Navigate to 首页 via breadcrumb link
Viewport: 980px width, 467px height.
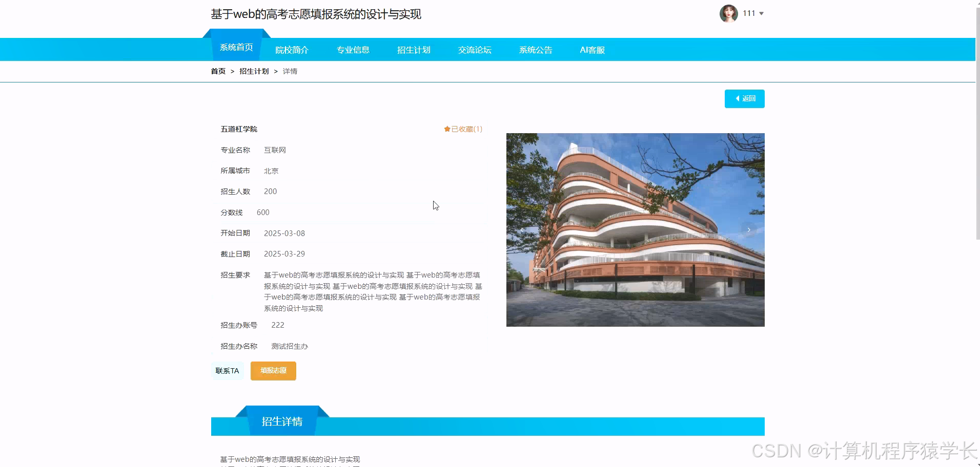pos(217,71)
